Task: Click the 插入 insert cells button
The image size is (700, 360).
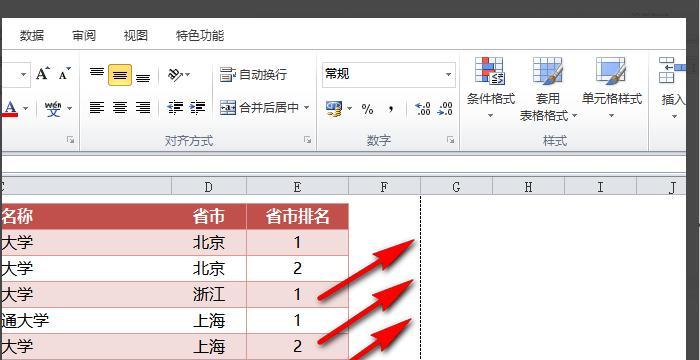Action: 672,88
